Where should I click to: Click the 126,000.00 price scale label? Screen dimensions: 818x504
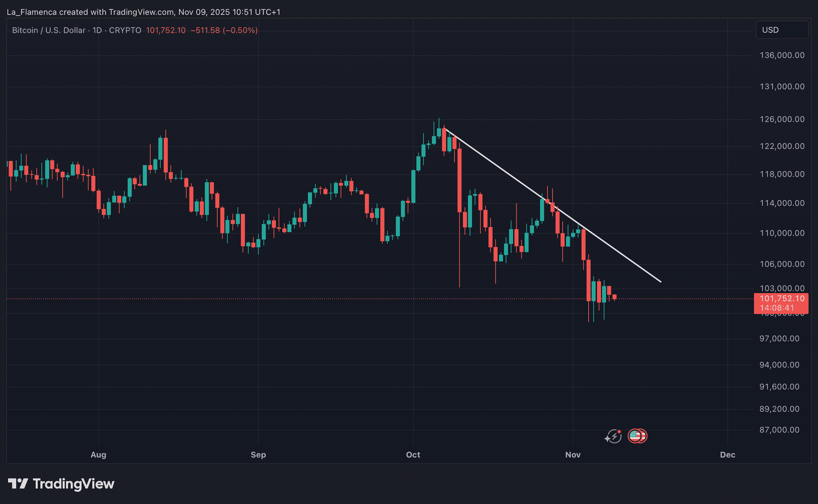click(x=782, y=119)
